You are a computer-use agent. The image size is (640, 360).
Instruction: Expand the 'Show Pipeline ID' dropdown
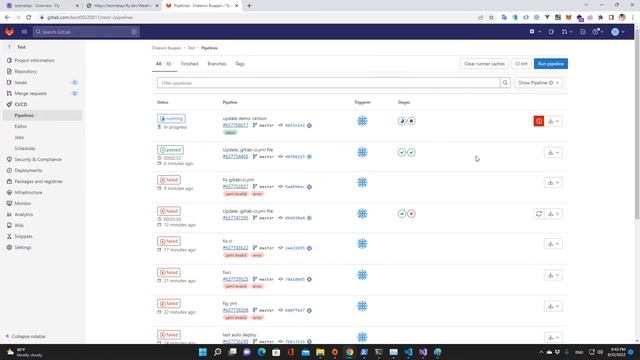click(538, 83)
